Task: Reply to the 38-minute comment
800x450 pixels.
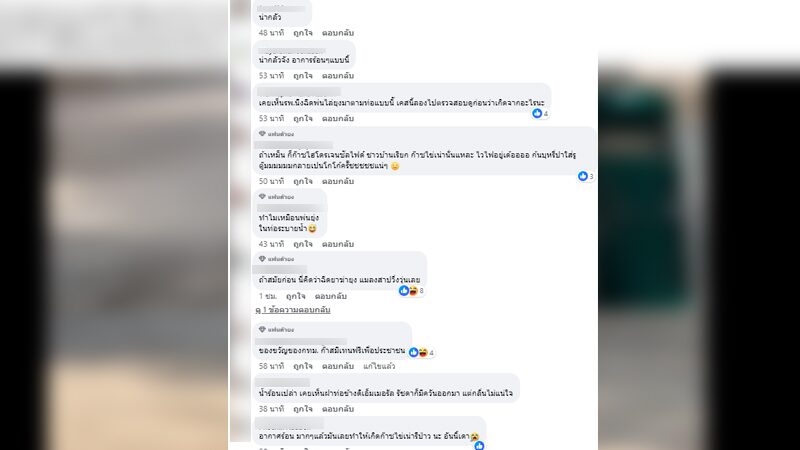Action: [338, 409]
